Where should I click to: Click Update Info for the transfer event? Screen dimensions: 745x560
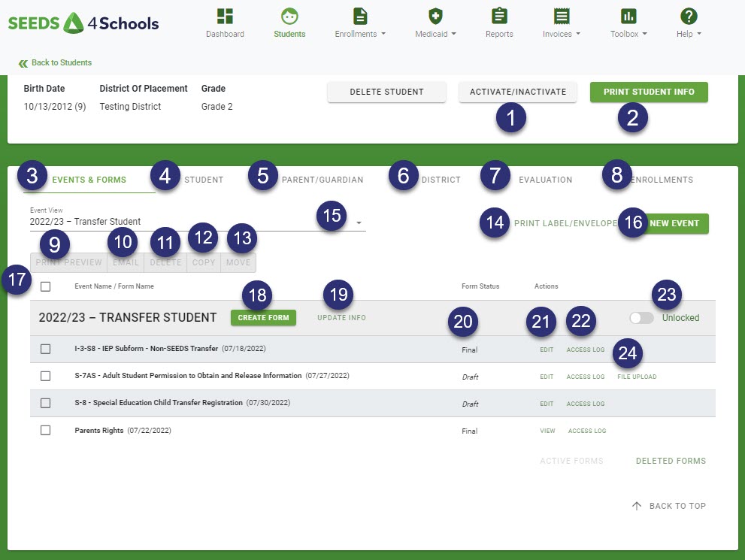click(x=341, y=318)
